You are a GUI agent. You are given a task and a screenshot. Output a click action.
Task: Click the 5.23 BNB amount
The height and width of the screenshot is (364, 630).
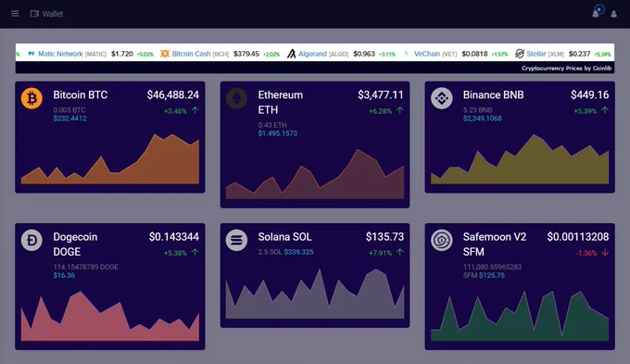pos(478,110)
